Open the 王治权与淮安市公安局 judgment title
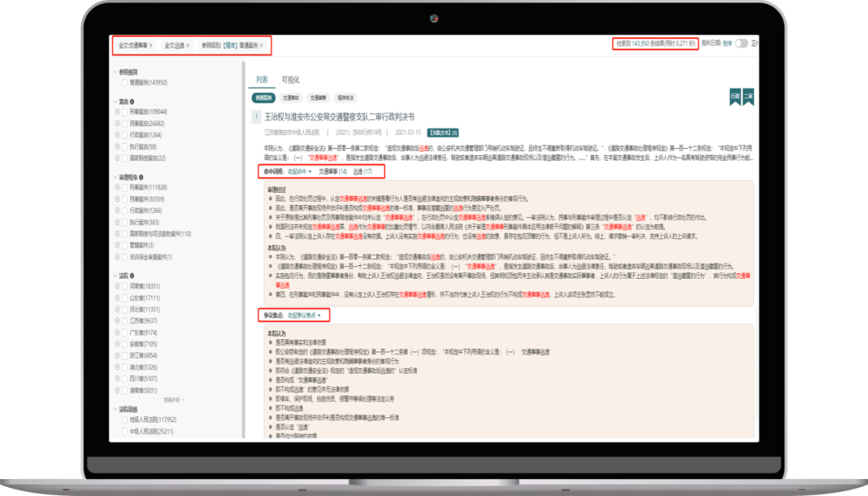The height and width of the screenshot is (496, 868). 339,117
